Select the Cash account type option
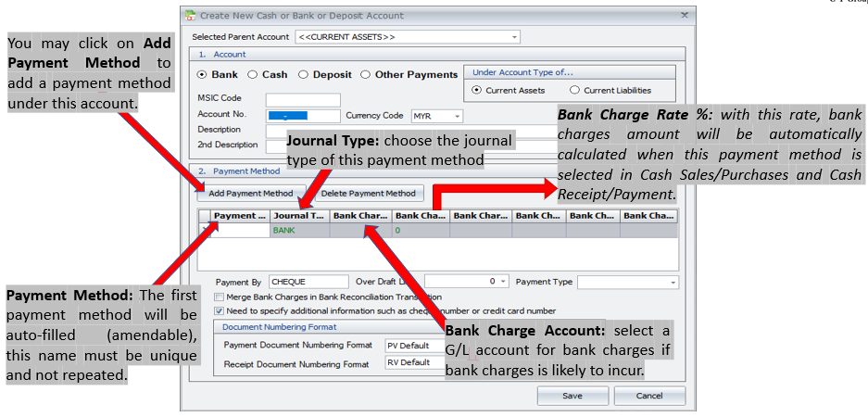The image size is (868, 417). pos(253,74)
